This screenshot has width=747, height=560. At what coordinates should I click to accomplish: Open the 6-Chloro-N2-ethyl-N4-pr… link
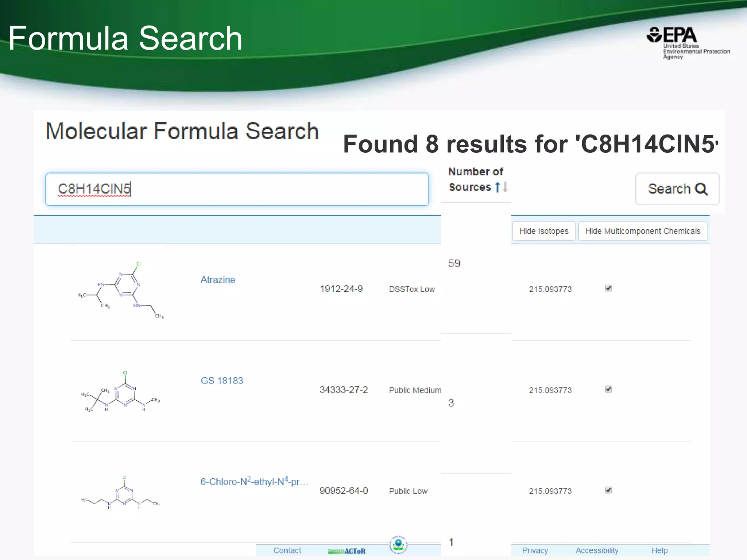point(255,481)
